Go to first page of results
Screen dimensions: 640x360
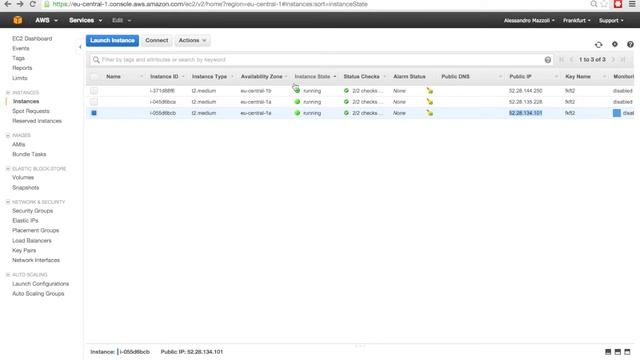(x=562, y=60)
